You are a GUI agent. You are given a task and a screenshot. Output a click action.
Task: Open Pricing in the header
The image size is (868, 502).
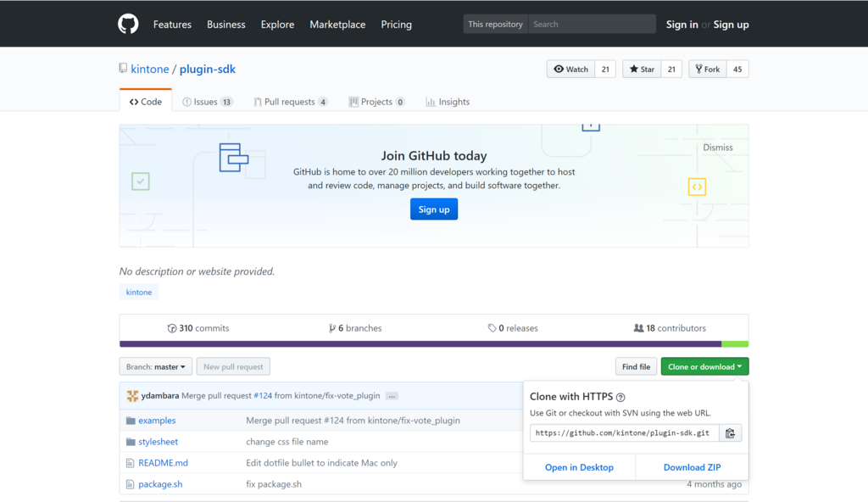click(x=397, y=25)
